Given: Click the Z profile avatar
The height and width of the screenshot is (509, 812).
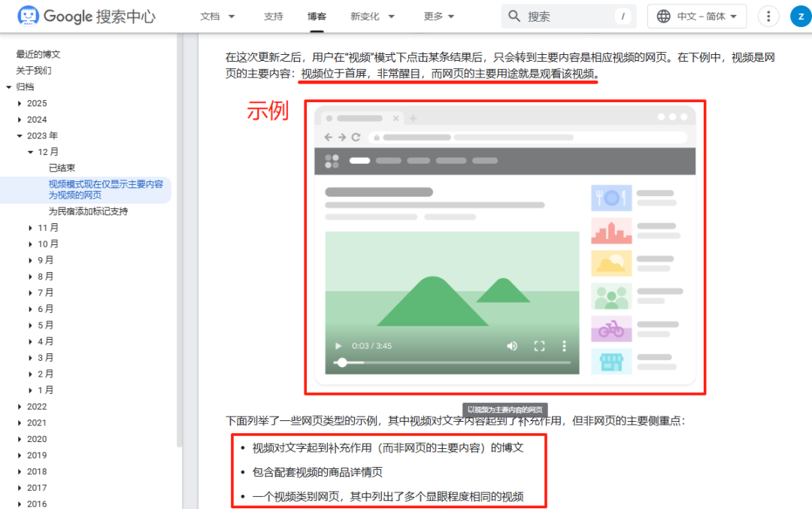Looking at the screenshot, I should tap(798, 16).
